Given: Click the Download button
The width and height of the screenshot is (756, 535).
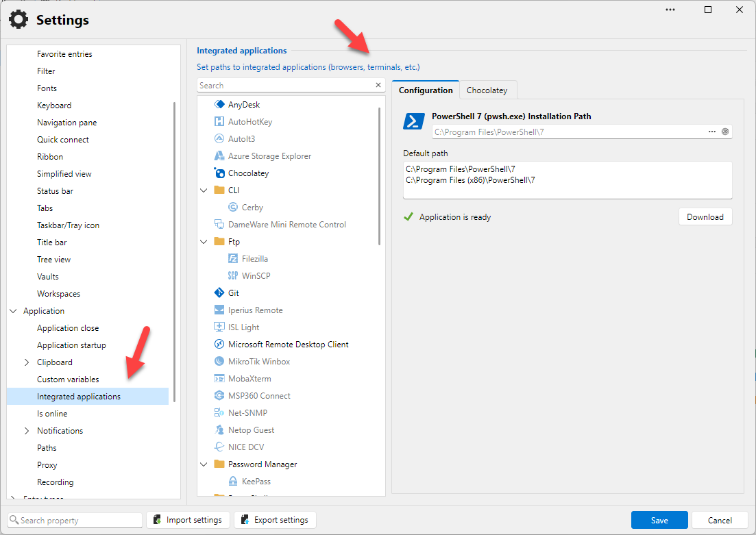Looking at the screenshot, I should click(705, 217).
